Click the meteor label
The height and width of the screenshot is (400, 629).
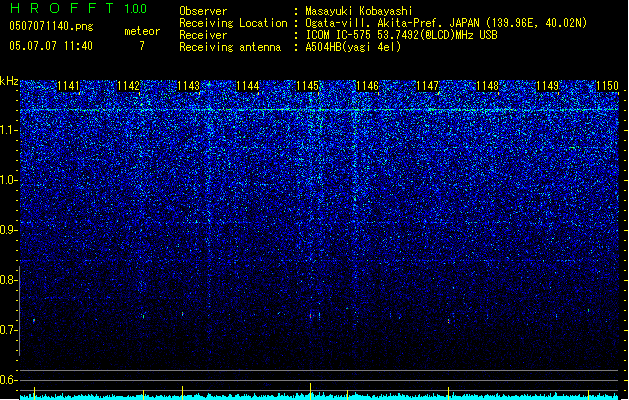click(x=142, y=31)
